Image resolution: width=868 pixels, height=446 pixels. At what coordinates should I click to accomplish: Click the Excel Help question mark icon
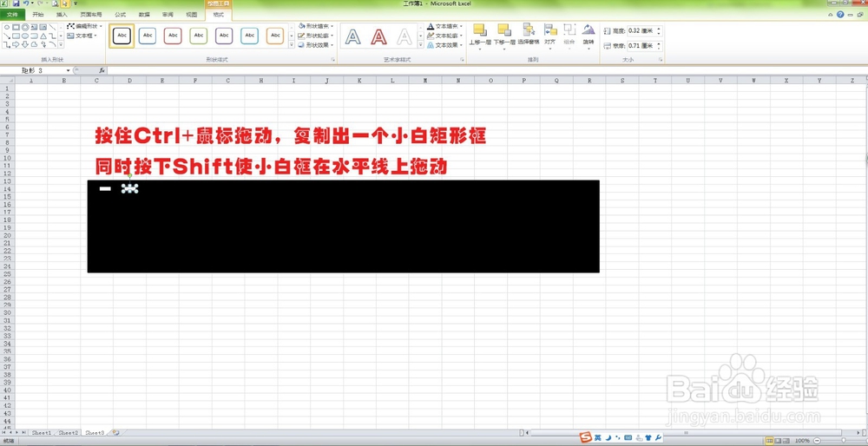click(840, 15)
